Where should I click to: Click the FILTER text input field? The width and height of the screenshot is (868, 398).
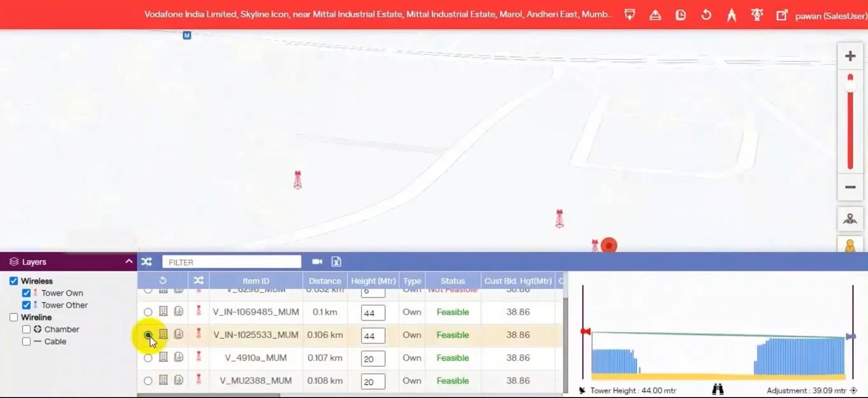click(x=232, y=262)
